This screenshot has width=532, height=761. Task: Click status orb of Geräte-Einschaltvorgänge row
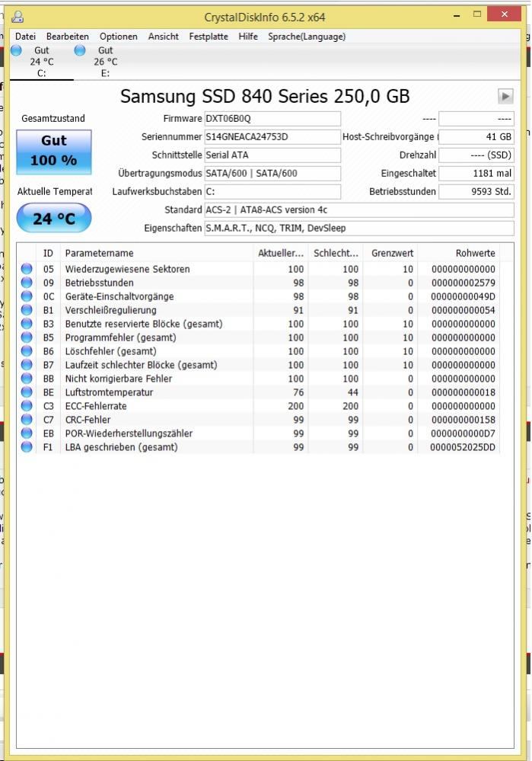coord(27,296)
